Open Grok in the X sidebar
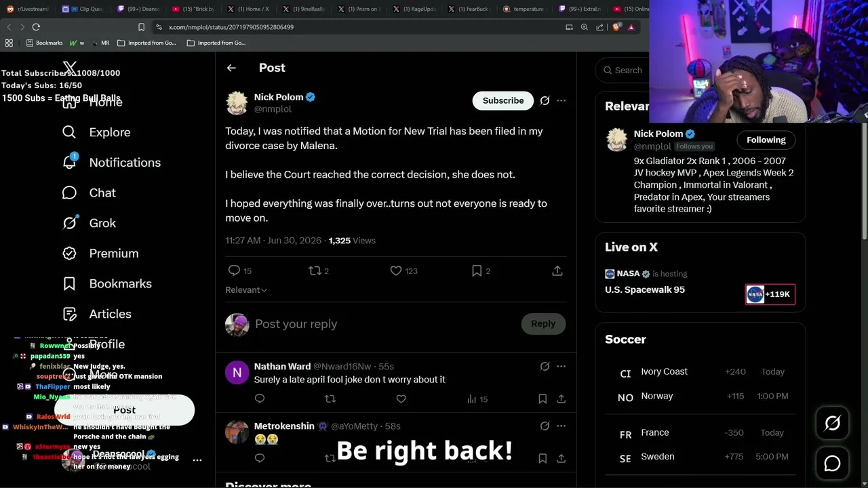The height and width of the screenshot is (488, 868). tap(89, 223)
